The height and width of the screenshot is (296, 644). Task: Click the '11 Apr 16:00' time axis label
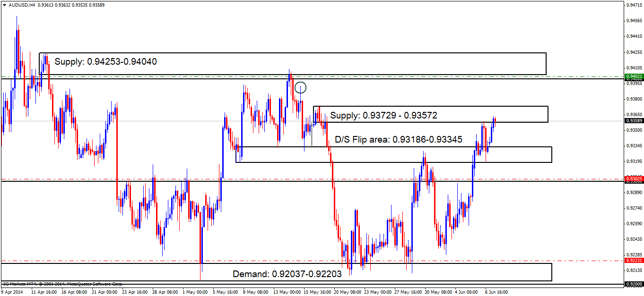(43, 292)
